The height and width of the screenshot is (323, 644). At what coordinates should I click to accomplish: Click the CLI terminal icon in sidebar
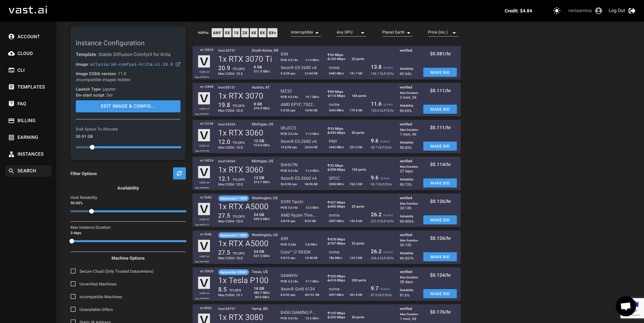pyautogui.click(x=11, y=70)
